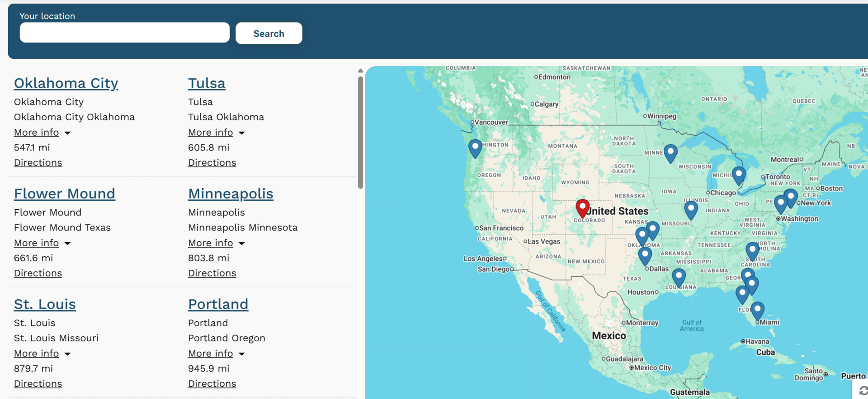868x399 pixels.
Task: Click the Winnipeg label on the map
Action: point(662,116)
